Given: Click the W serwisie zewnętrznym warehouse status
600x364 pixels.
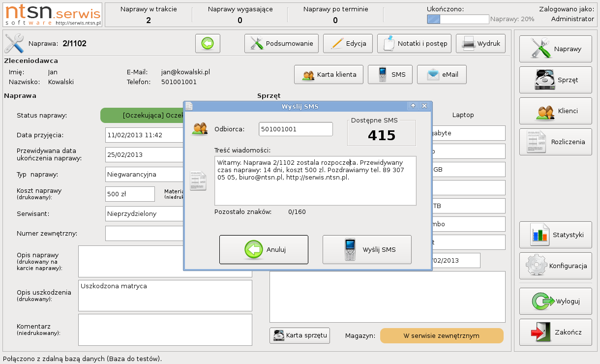Looking at the screenshot, I should coord(442,336).
